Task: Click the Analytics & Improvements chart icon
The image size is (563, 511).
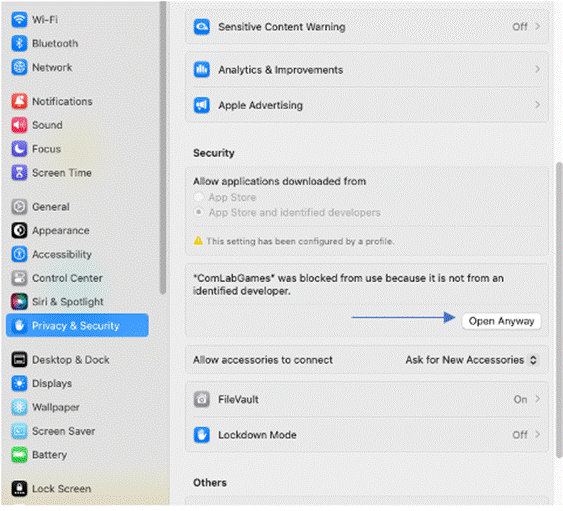Action: tap(202, 69)
